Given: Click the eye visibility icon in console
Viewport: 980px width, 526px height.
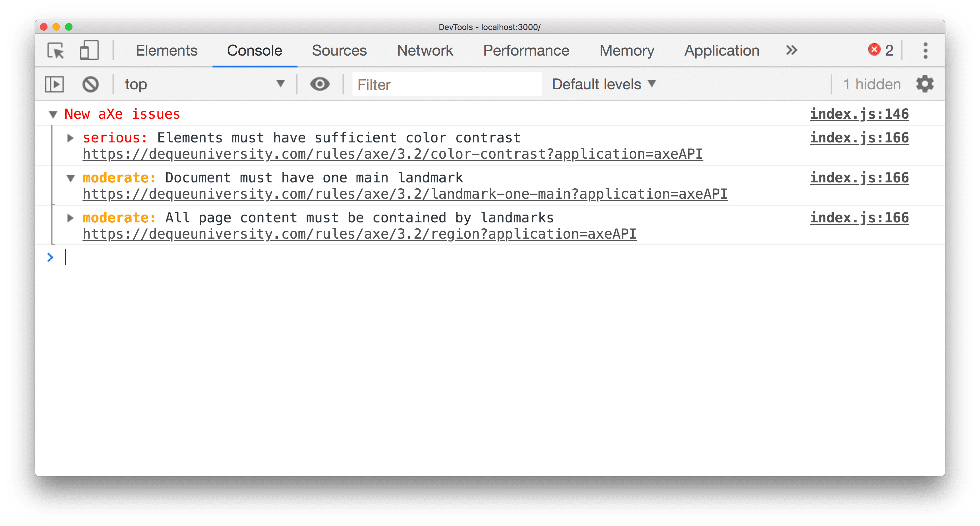Looking at the screenshot, I should [320, 84].
